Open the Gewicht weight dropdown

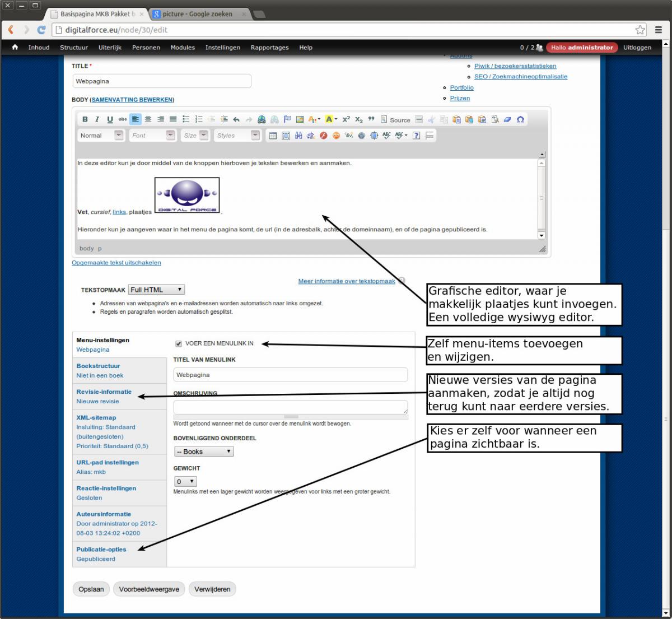[x=185, y=482]
